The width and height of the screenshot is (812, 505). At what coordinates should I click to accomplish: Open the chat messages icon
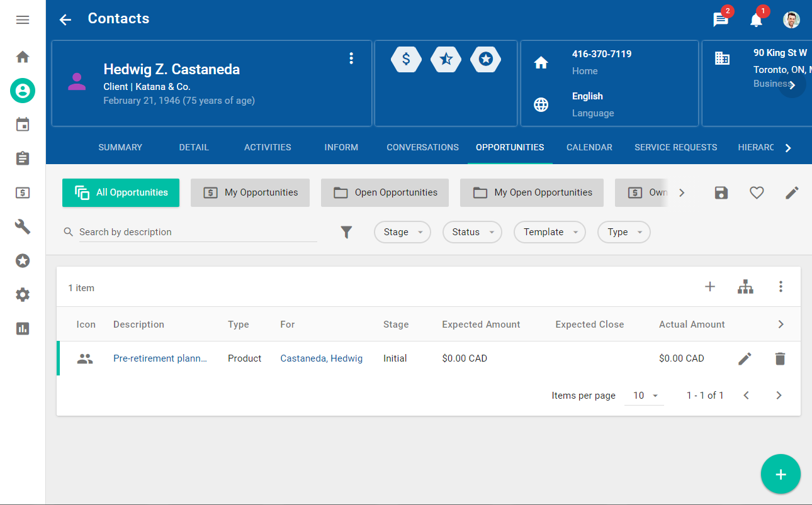coord(720,19)
